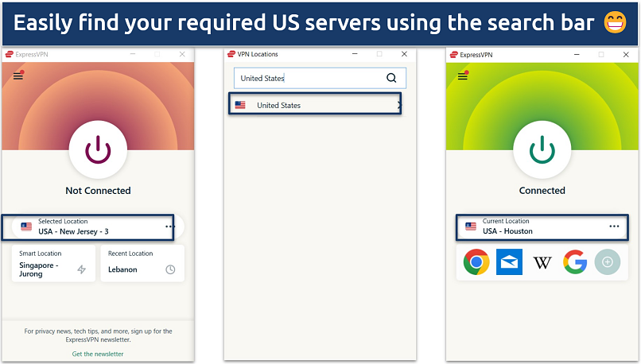Open hamburger menu in connected ExpressVPN window
Screen dimensions: 641x364
(x=462, y=76)
